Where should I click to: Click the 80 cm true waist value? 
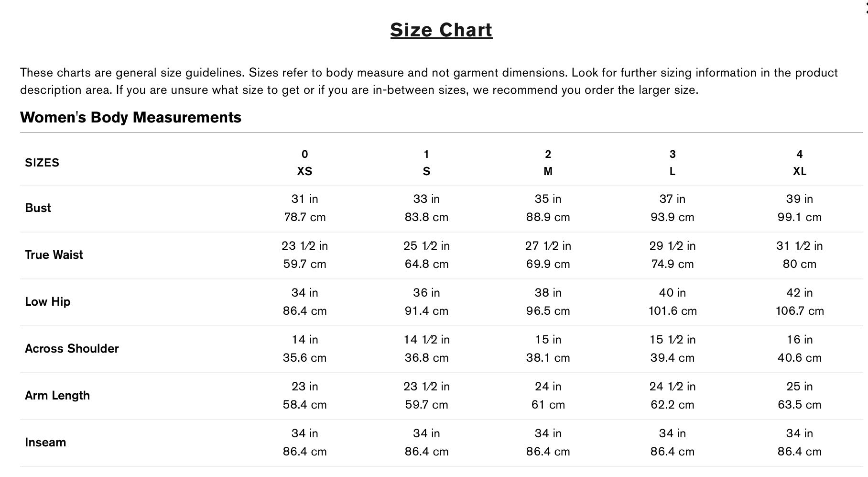tap(799, 264)
